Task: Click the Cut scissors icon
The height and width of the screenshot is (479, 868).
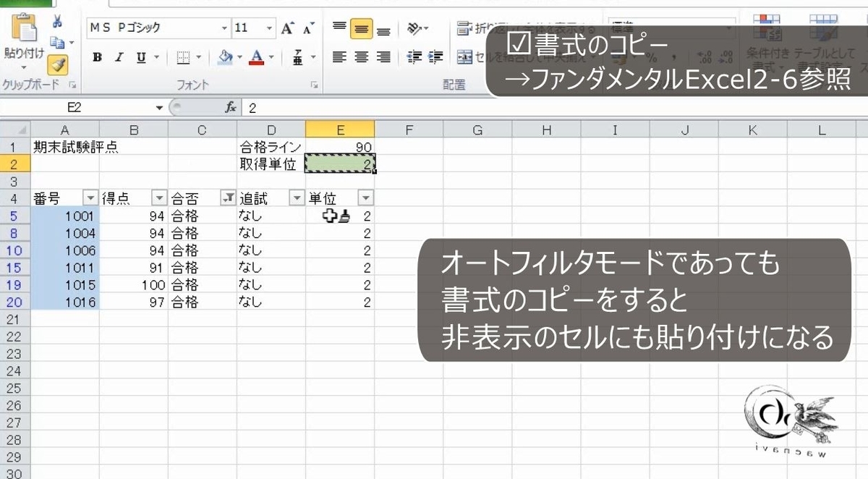Action: pos(57,22)
